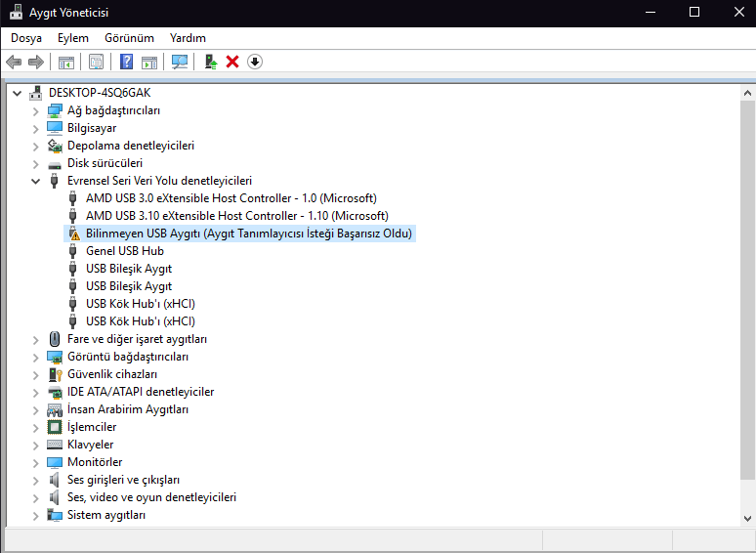Scan for hardware changes monitor icon
This screenshot has width=756, height=553.
click(x=180, y=62)
